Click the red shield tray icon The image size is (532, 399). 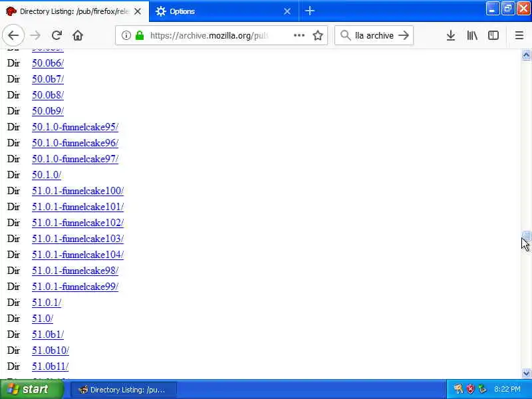tap(470, 389)
